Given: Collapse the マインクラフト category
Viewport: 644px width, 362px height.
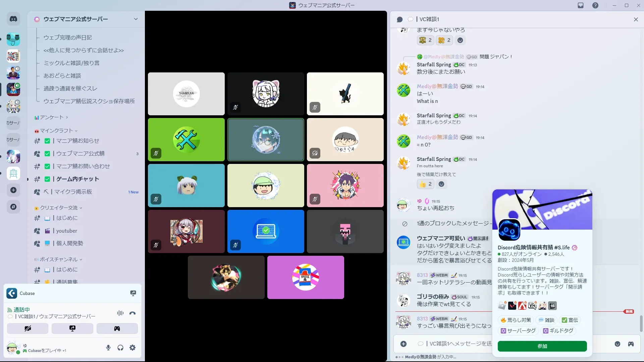Looking at the screenshot, I should (x=56, y=131).
